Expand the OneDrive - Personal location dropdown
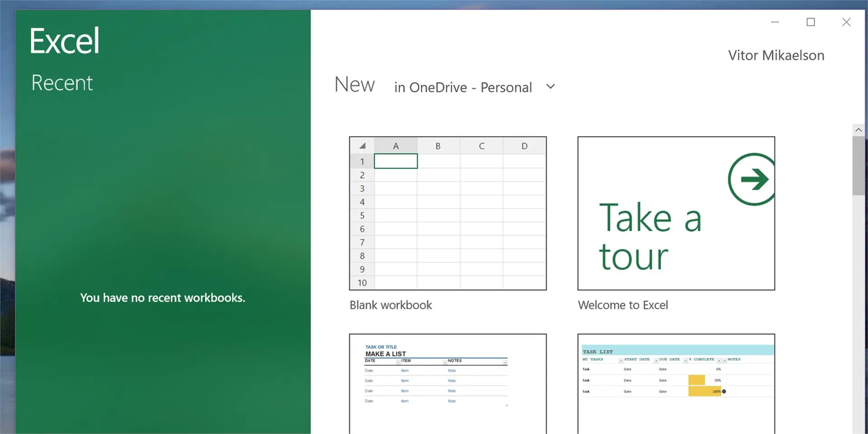The image size is (868, 434). click(551, 86)
